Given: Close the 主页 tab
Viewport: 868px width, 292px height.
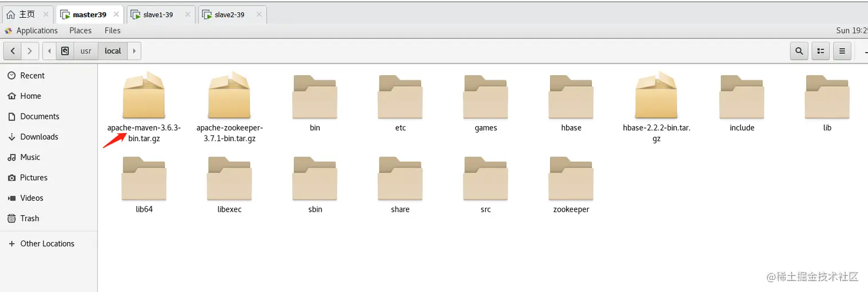Looking at the screenshot, I should (x=46, y=14).
